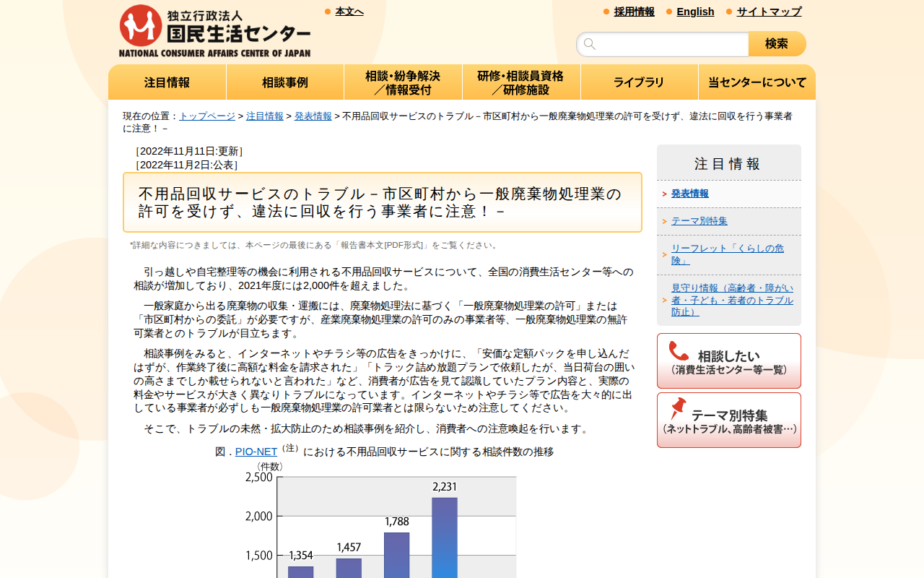The image size is (924, 578).
Task: Open the 見守り情報 sidebar link
Action: [731, 300]
